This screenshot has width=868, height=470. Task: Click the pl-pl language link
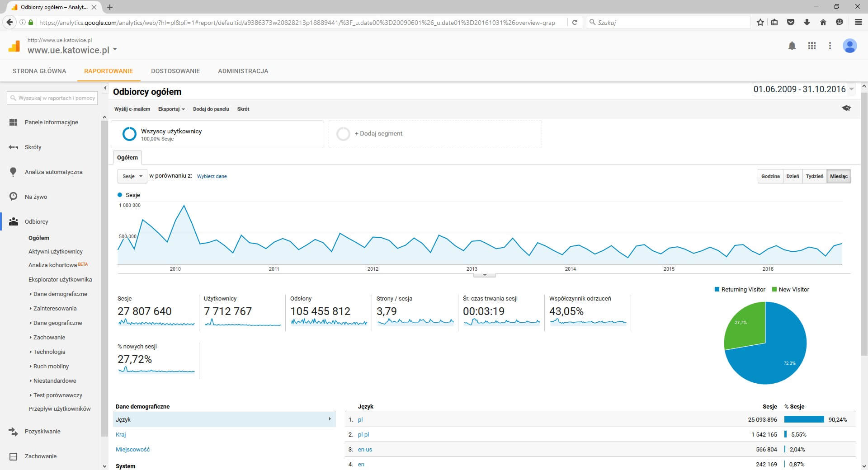tap(363, 434)
